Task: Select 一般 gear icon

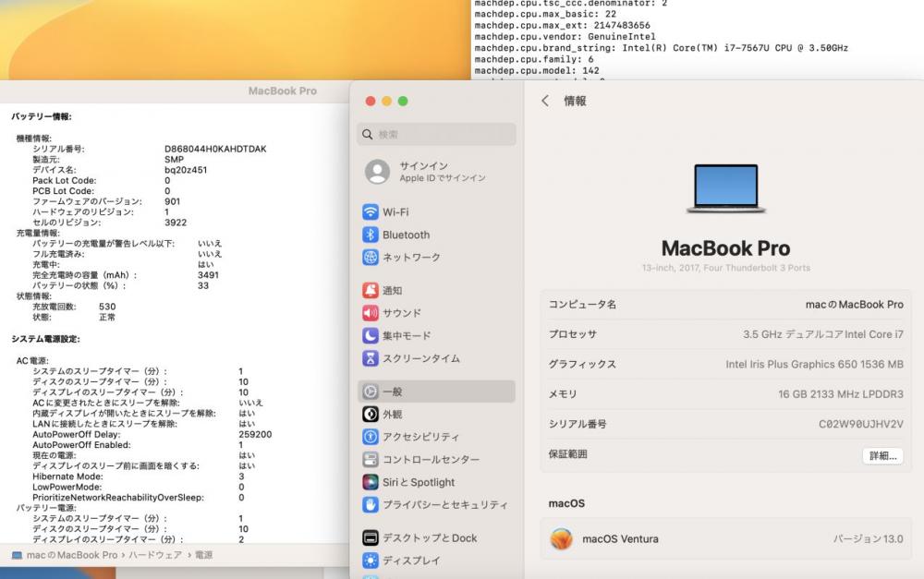Action: [x=371, y=392]
